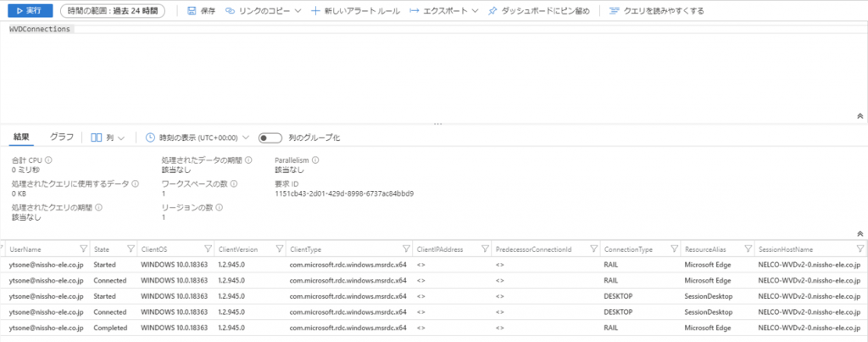868x342 pixels.
Task: Sort by UserName column header
Action: [25, 249]
